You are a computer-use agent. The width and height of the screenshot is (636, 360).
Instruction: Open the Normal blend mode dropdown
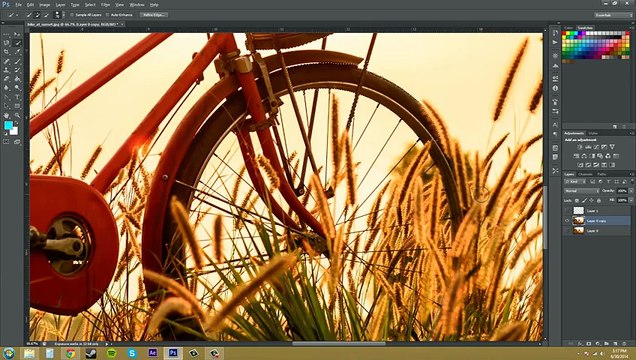pyautogui.click(x=582, y=191)
